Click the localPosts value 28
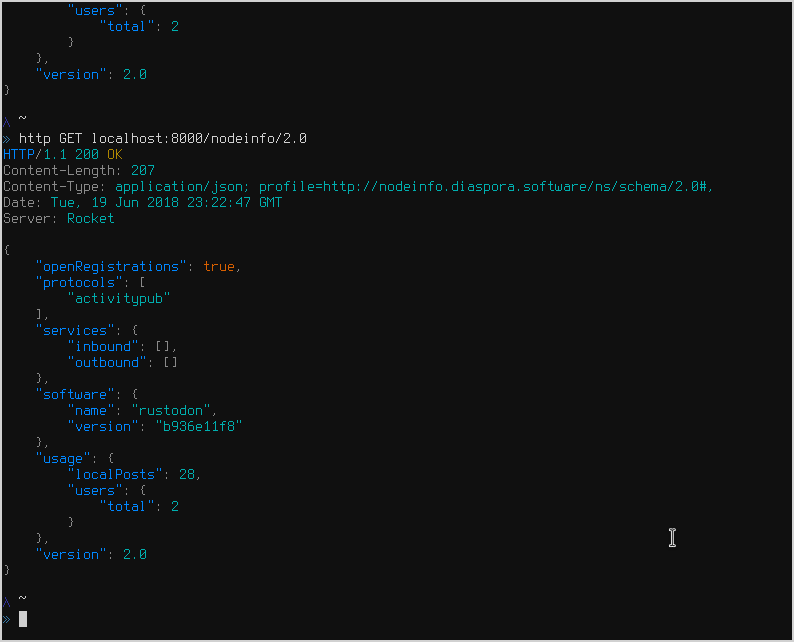Image resolution: width=794 pixels, height=642 pixels. tap(187, 474)
